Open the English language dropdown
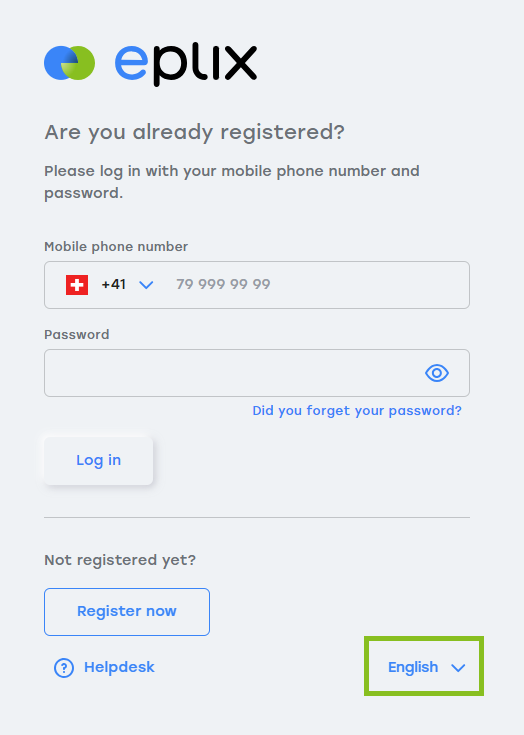The width and height of the screenshot is (524, 735). 424,667
